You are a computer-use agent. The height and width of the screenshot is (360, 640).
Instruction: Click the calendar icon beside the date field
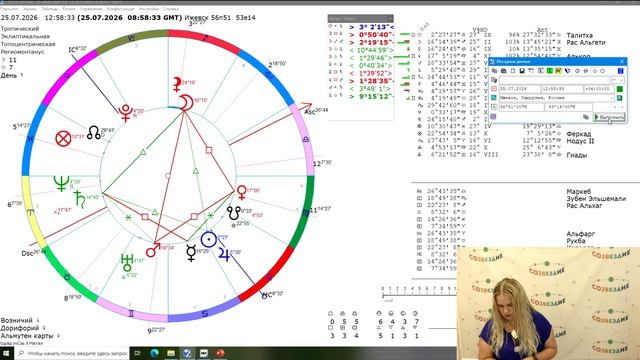pyautogui.click(x=494, y=89)
